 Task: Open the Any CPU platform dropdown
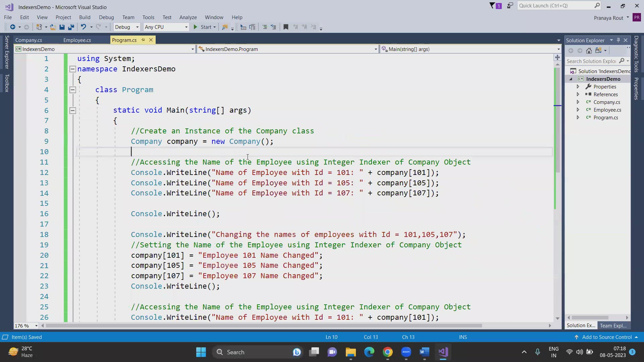pos(166,27)
